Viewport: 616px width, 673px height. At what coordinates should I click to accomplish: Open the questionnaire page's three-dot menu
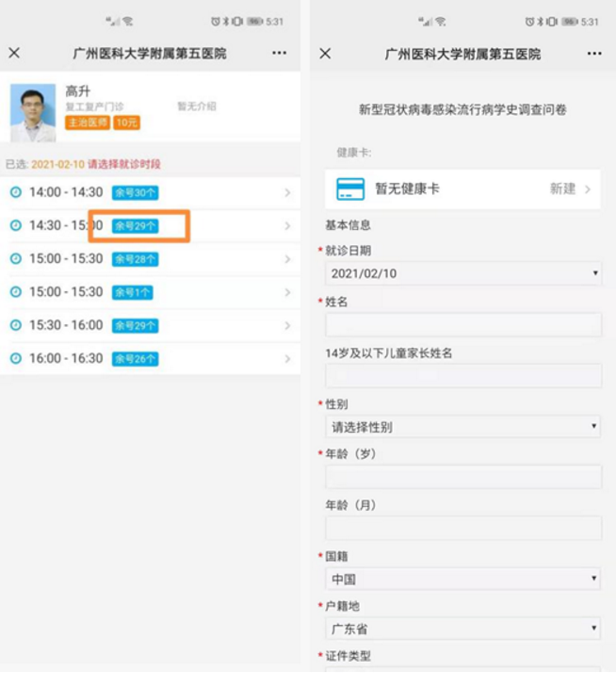coord(594,54)
